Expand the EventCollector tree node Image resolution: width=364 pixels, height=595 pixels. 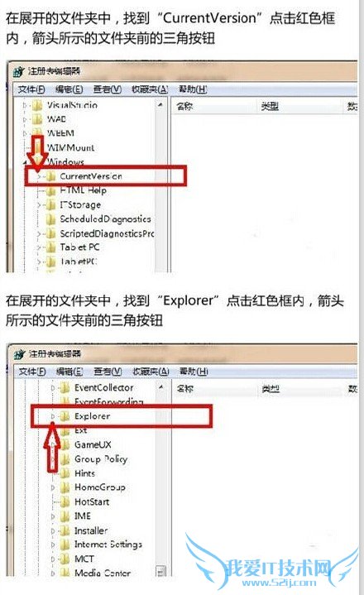[x=53, y=388]
